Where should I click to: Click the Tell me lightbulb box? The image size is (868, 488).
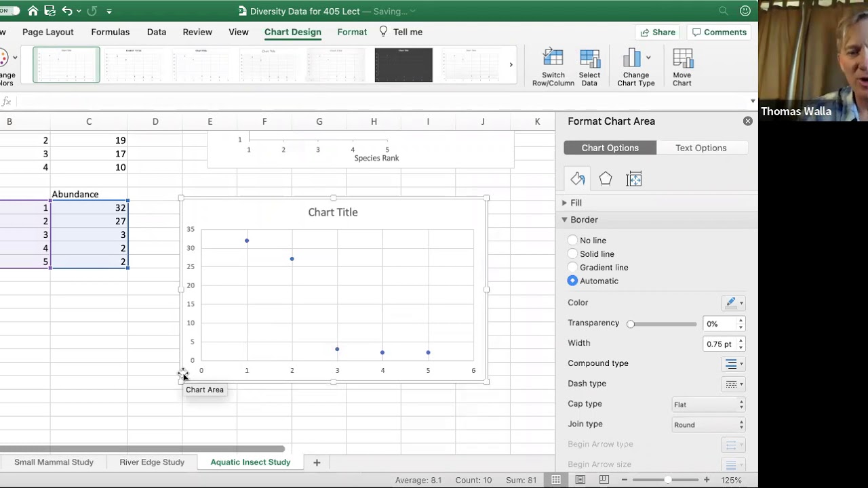[401, 32]
